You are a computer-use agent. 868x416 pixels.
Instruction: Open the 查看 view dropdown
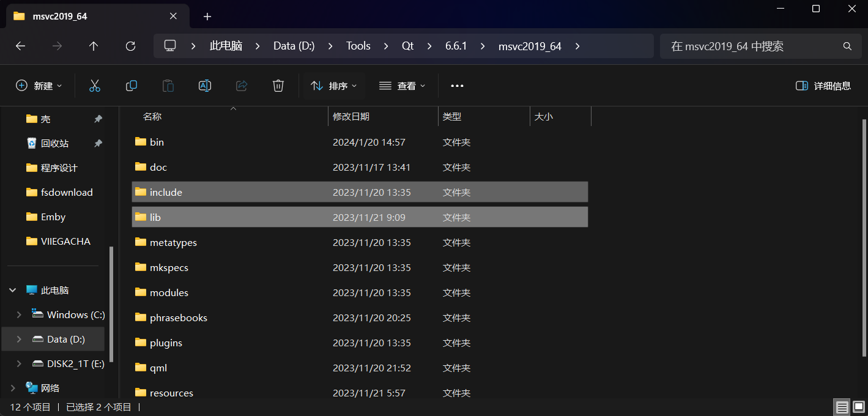coord(402,86)
